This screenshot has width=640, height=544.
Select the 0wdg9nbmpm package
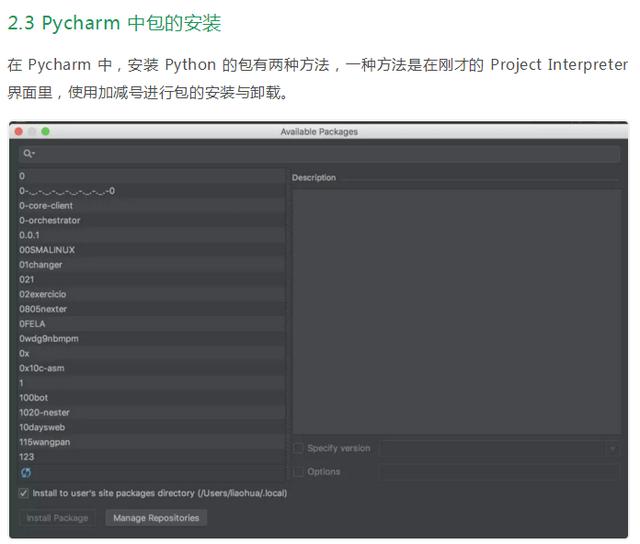point(152,339)
